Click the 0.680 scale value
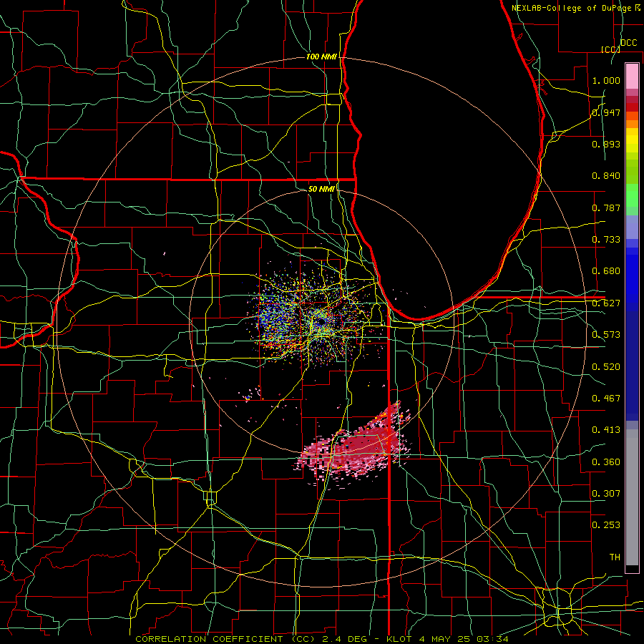This screenshot has width=644, height=644. (606, 271)
